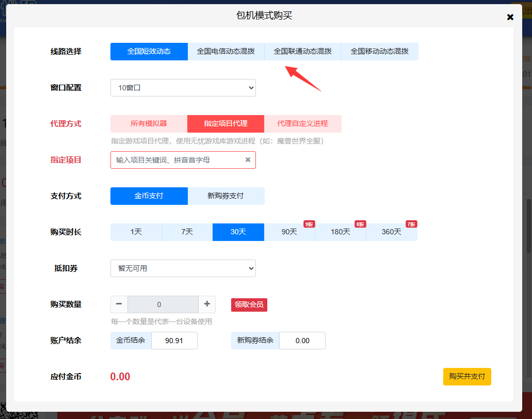The image size is (532, 419).
Task: Select 全国电信动态混拨 line option
Action: [x=226, y=52]
